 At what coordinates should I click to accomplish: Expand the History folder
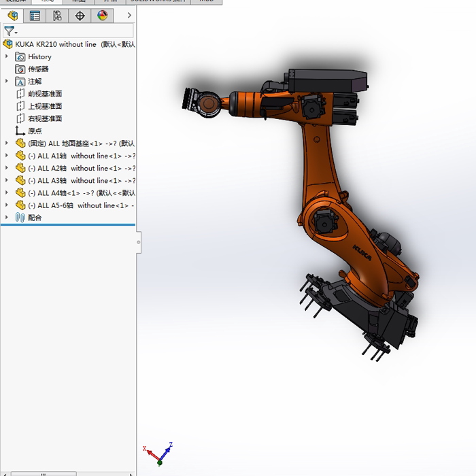pos(7,56)
